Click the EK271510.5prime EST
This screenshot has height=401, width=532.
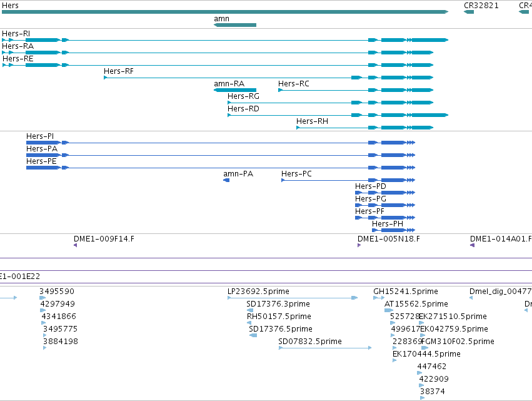point(422,323)
